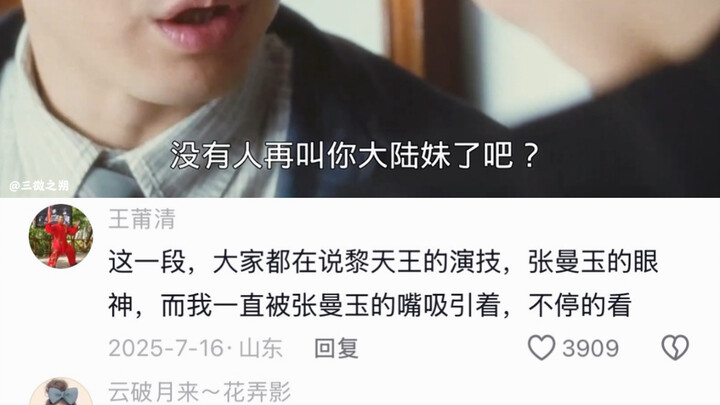Open username 王莆清 profile link
The width and height of the screenshot is (720, 405).
(x=142, y=219)
